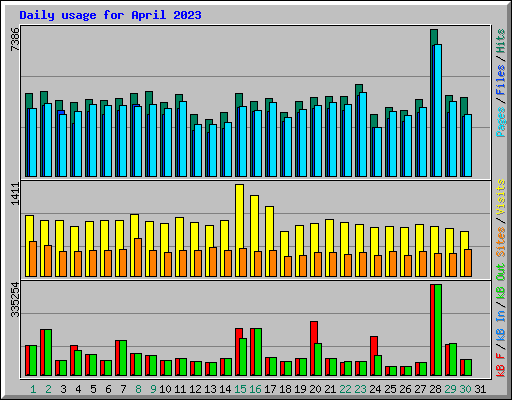Viewport: 512px width, 400px height.
Task: Click day 16 on the x-axis
Action: point(255,389)
